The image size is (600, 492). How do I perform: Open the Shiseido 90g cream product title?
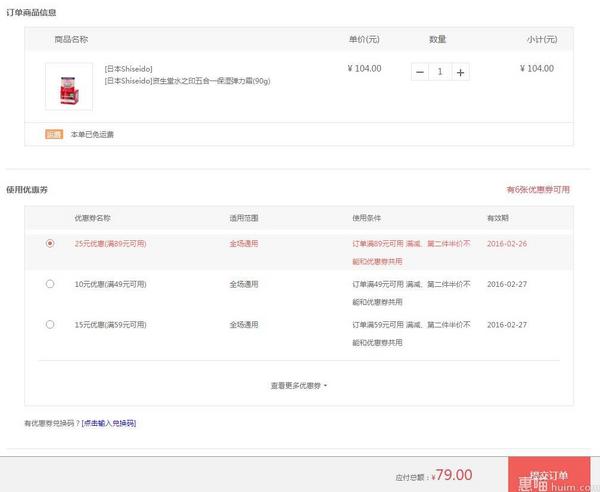coord(187,81)
